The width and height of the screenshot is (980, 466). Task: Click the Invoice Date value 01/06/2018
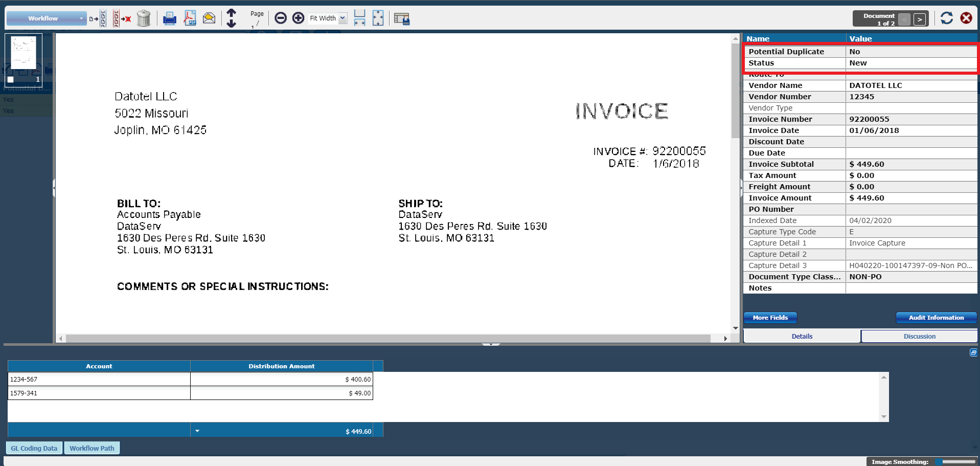click(911, 130)
